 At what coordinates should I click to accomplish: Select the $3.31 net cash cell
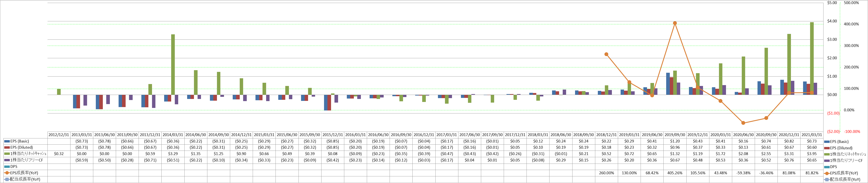(789, 154)
